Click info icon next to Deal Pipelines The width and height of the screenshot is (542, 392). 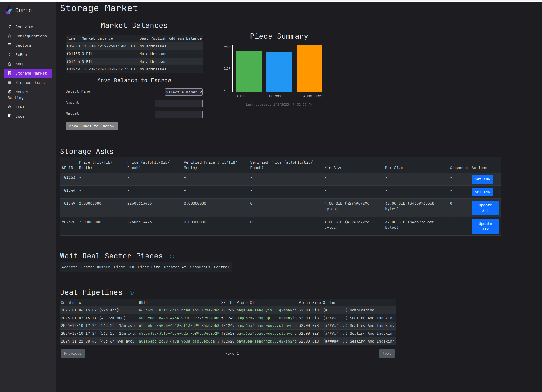tap(132, 293)
